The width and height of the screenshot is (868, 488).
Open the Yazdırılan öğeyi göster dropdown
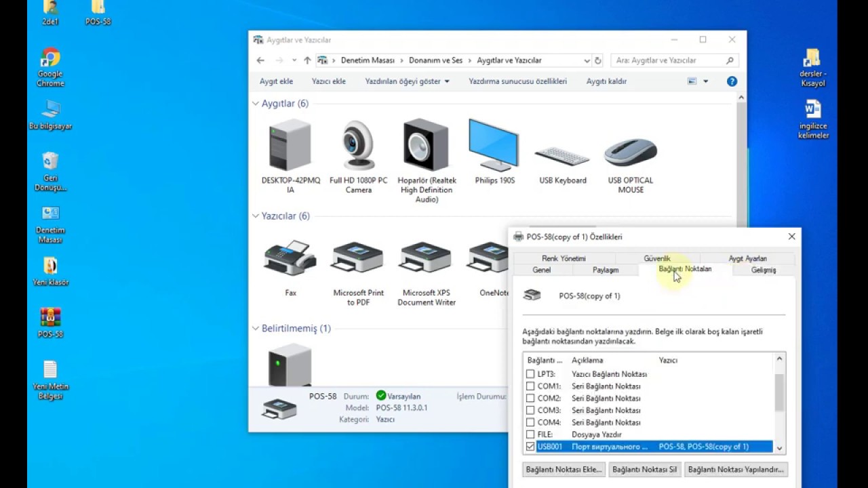coord(407,81)
